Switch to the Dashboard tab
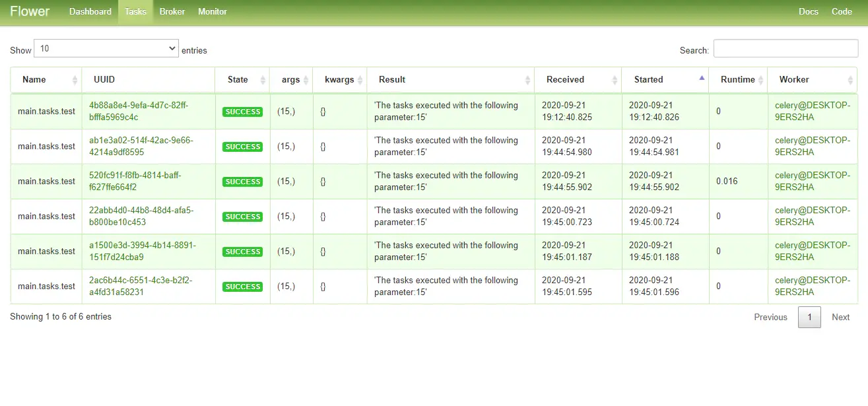This screenshot has height=406, width=868. click(90, 11)
